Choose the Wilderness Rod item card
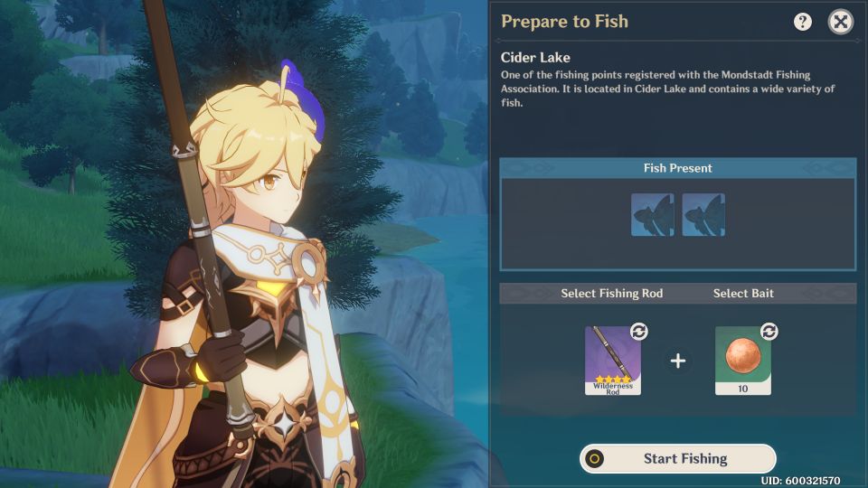The width and height of the screenshot is (868, 488). [613, 361]
